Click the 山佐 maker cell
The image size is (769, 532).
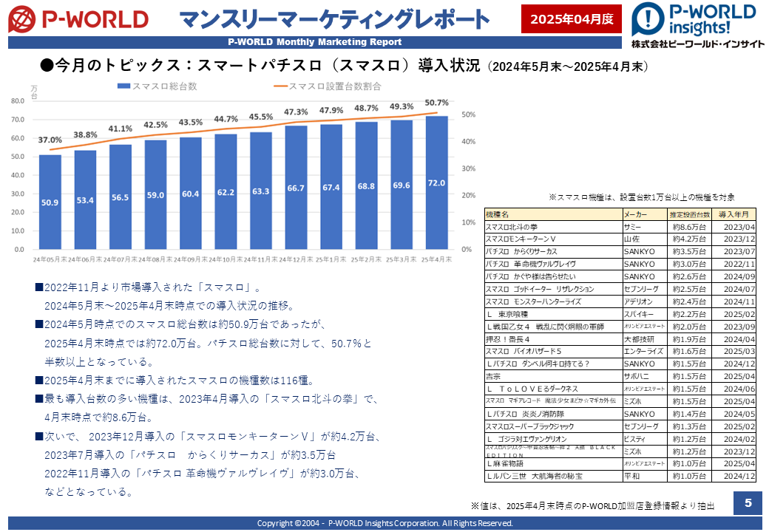click(x=645, y=239)
